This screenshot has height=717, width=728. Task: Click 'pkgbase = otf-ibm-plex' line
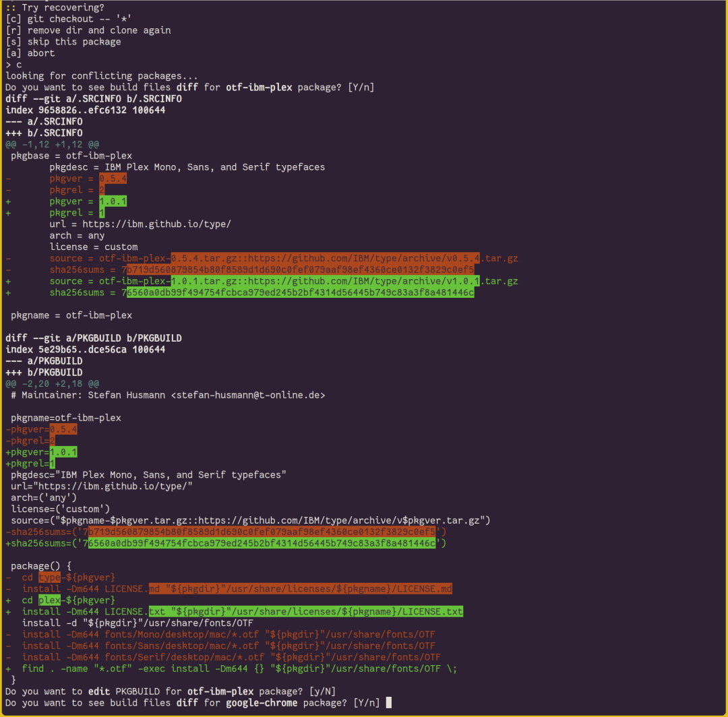(71, 156)
